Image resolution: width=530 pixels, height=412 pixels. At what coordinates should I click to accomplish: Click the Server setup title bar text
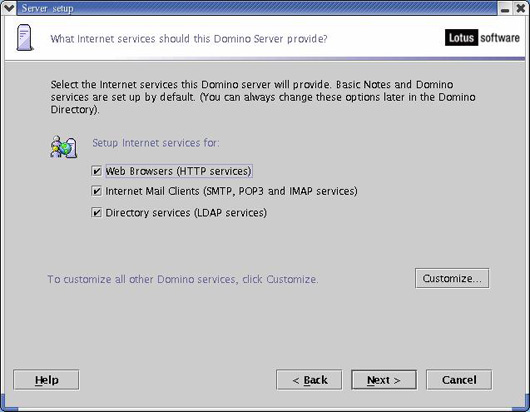coord(47,8)
